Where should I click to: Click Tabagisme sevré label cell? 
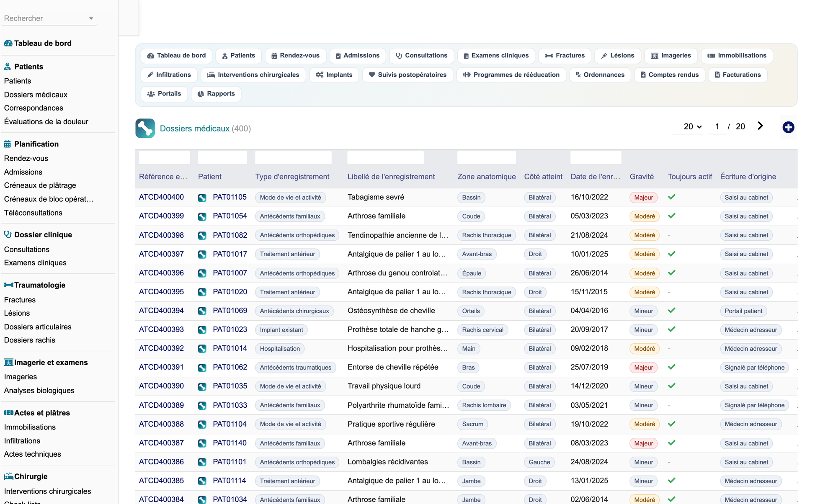tap(376, 197)
